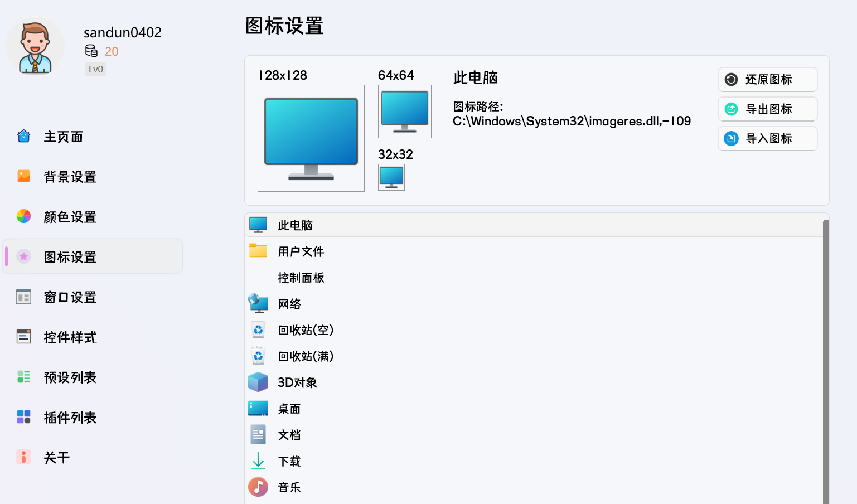
Task: Click the 网络 network globe icon
Action: pos(258,303)
